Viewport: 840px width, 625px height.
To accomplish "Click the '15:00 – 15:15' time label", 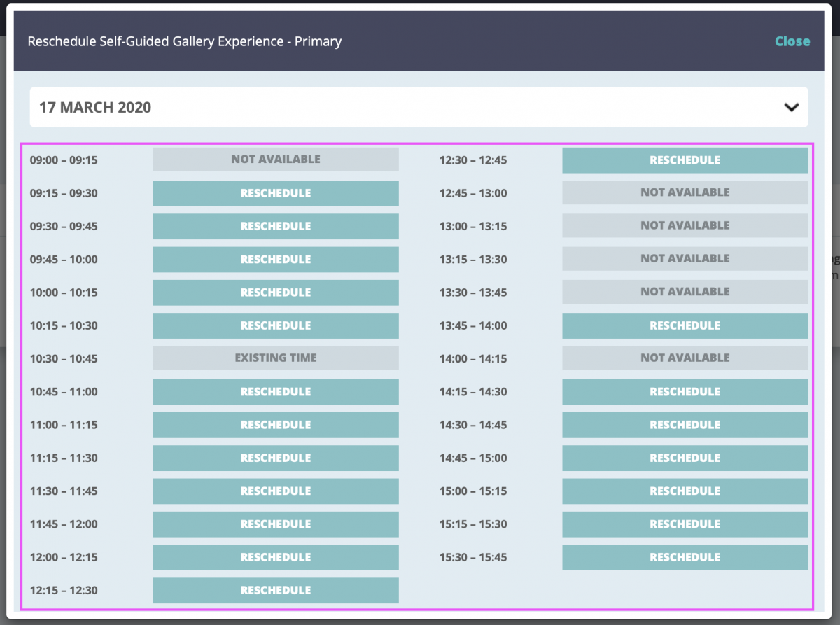I will click(473, 491).
